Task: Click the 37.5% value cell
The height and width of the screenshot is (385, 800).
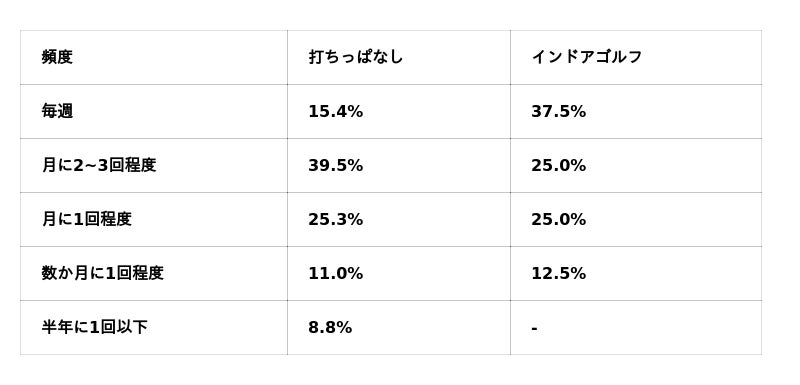Action: 636,111
